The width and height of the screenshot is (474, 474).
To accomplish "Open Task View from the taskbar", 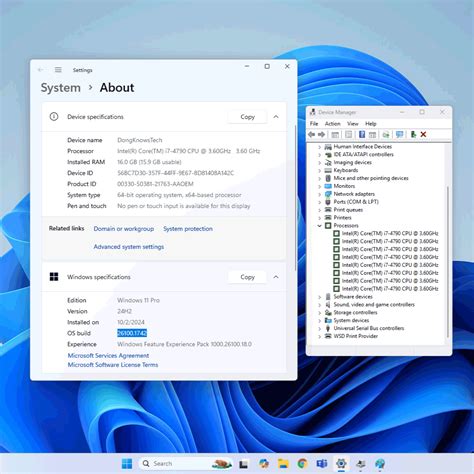I will tap(243, 464).
